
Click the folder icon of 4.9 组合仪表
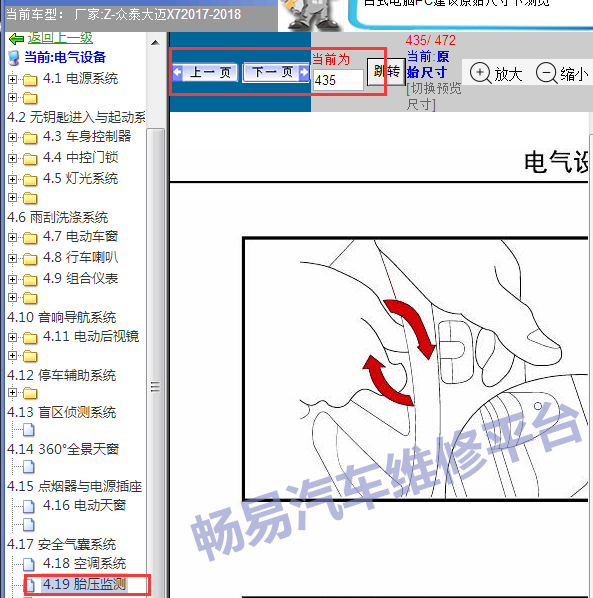pyautogui.click(x=30, y=280)
